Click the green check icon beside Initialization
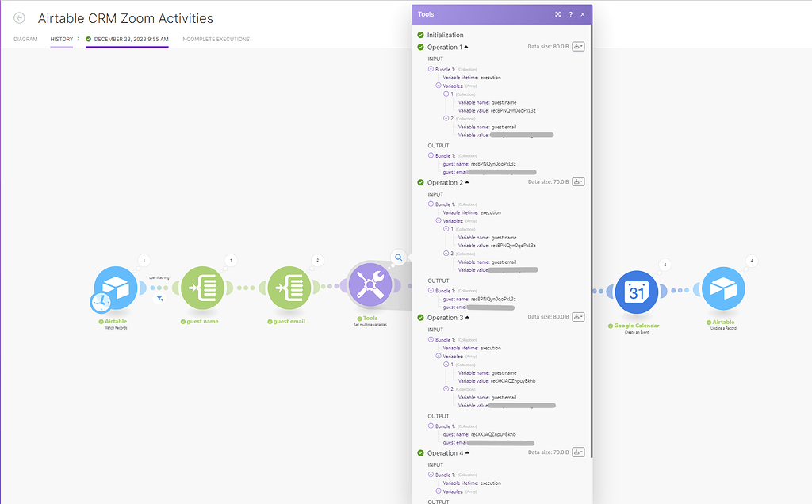 (x=420, y=35)
